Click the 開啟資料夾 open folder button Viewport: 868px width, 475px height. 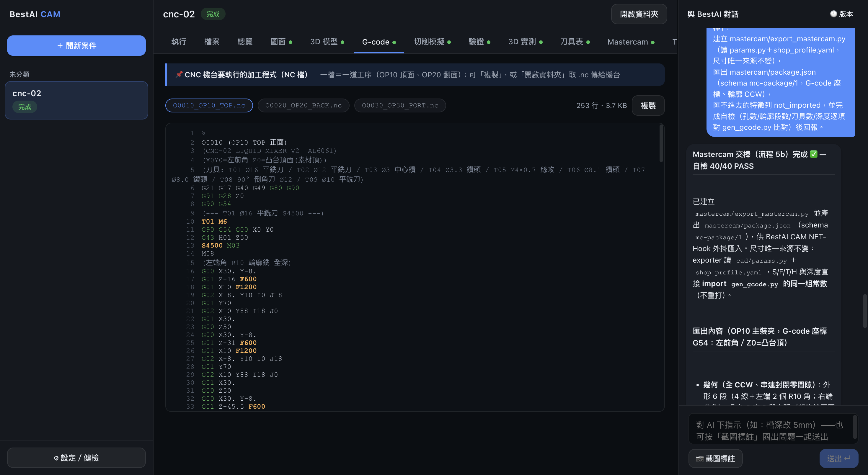[639, 14]
